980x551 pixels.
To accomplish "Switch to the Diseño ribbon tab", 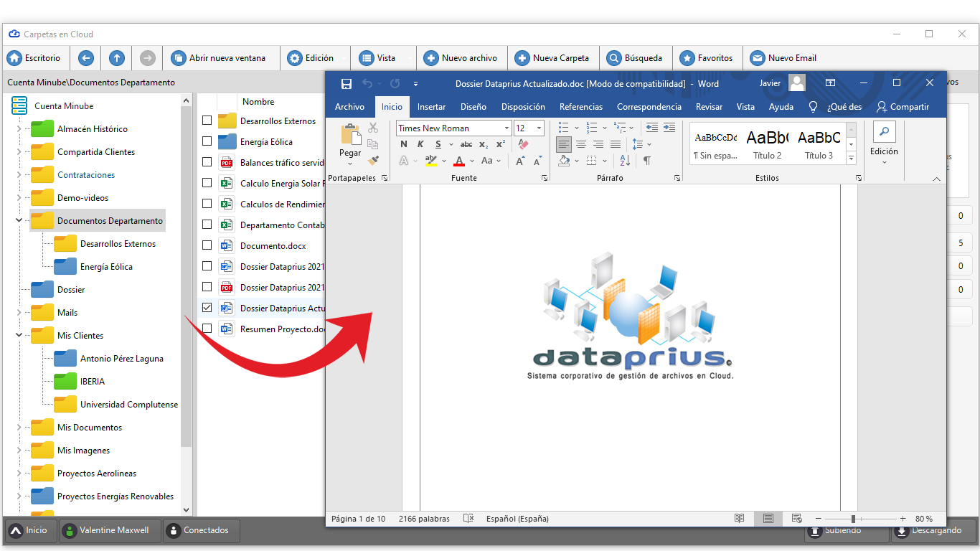I will point(473,106).
